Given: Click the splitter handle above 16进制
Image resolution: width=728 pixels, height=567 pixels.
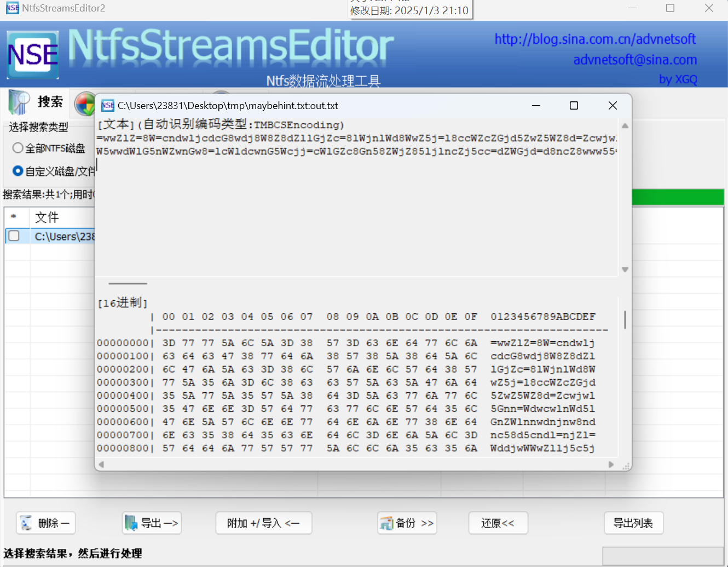Looking at the screenshot, I should pos(128,284).
